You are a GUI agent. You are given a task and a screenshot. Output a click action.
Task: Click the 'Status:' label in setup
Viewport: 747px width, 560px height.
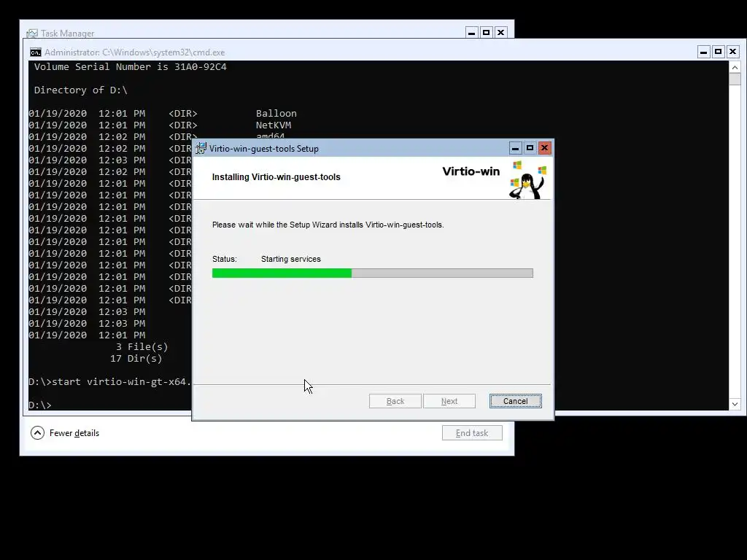(225, 259)
